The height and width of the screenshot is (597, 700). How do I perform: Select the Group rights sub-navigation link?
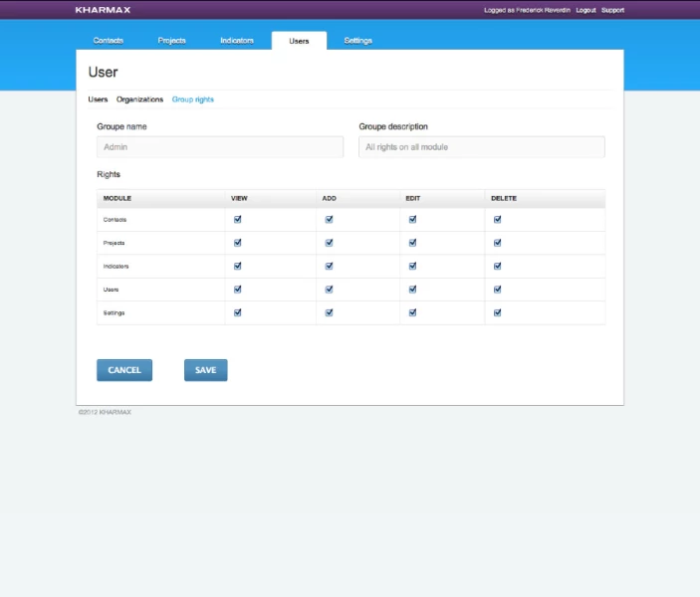(x=192, y=99)
